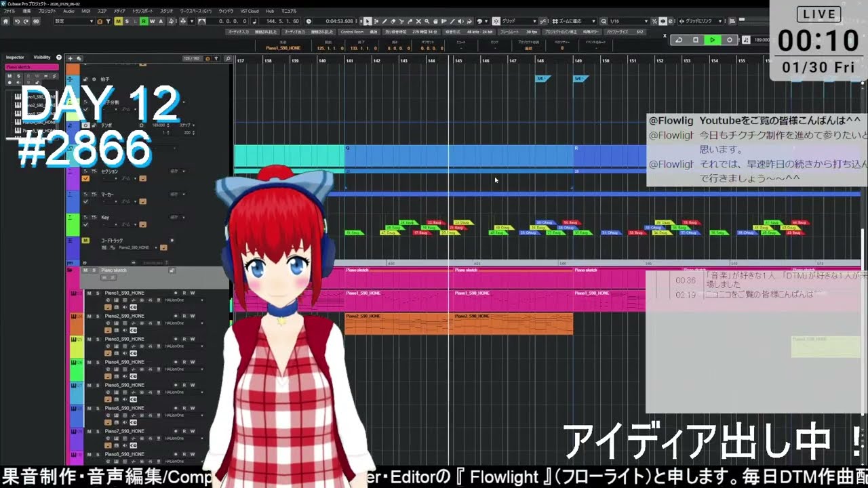
Task: Click the transport Stop button
Action: [696, 40]
